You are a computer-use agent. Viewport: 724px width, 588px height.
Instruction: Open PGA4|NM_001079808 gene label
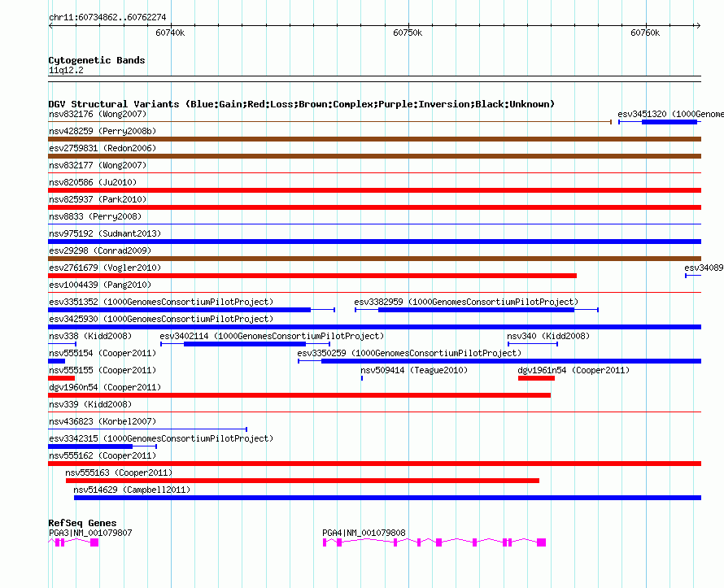coord(364,533)
